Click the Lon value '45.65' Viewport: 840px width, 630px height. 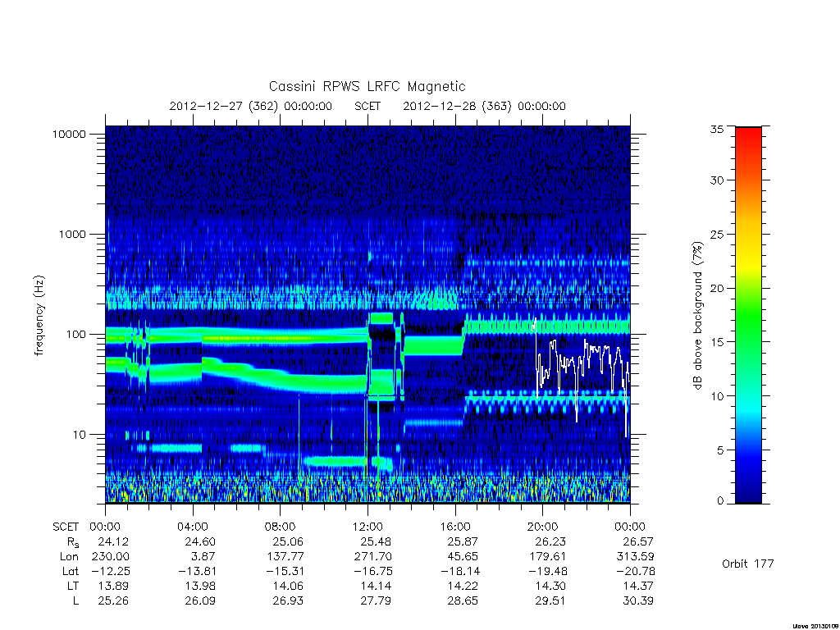[x=463, y=557]
